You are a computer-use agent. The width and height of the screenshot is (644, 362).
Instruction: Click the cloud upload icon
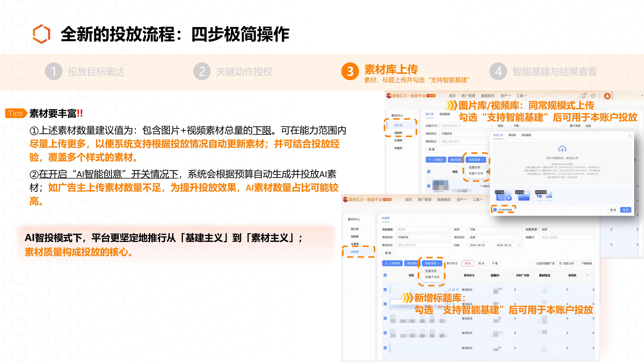(x=562, y=149)
